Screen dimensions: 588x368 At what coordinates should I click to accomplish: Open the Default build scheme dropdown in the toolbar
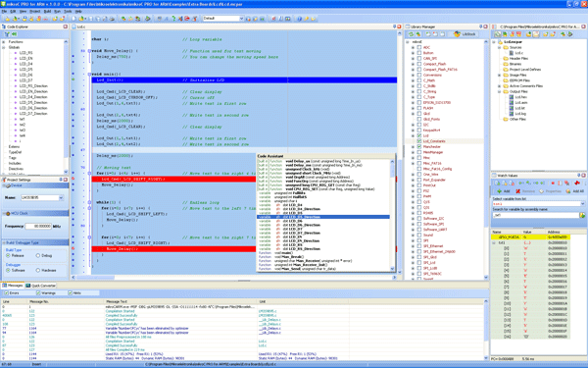(241, 19)
